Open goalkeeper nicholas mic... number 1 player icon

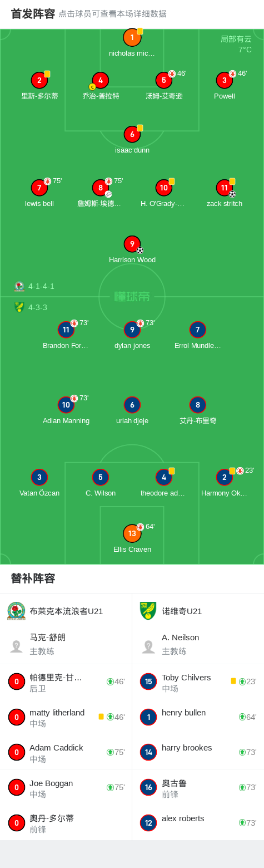click(x=132, y=38)
